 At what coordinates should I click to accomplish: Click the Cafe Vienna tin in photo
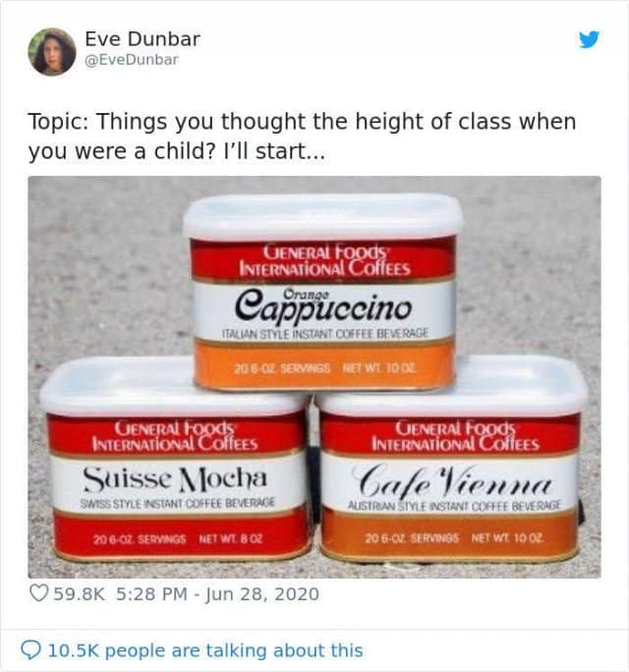[450, 459]
